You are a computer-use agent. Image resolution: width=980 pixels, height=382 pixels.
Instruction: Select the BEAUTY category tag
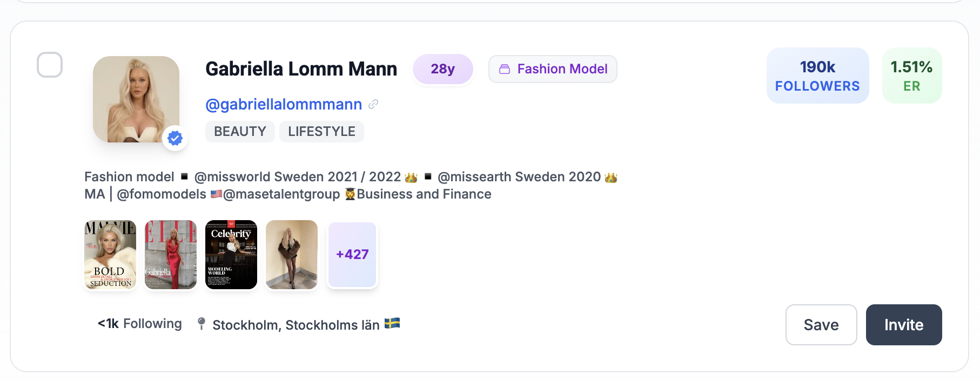click(x=239, y=131)
